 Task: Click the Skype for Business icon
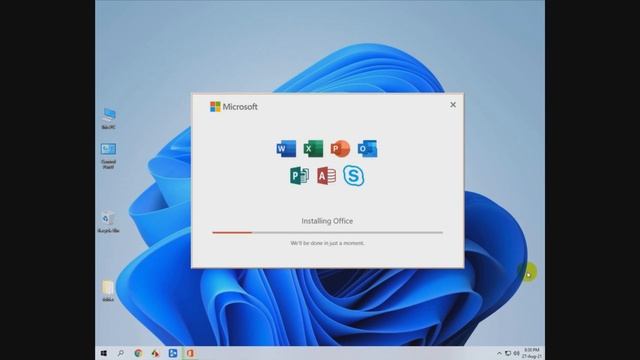(x=353, y=176)
